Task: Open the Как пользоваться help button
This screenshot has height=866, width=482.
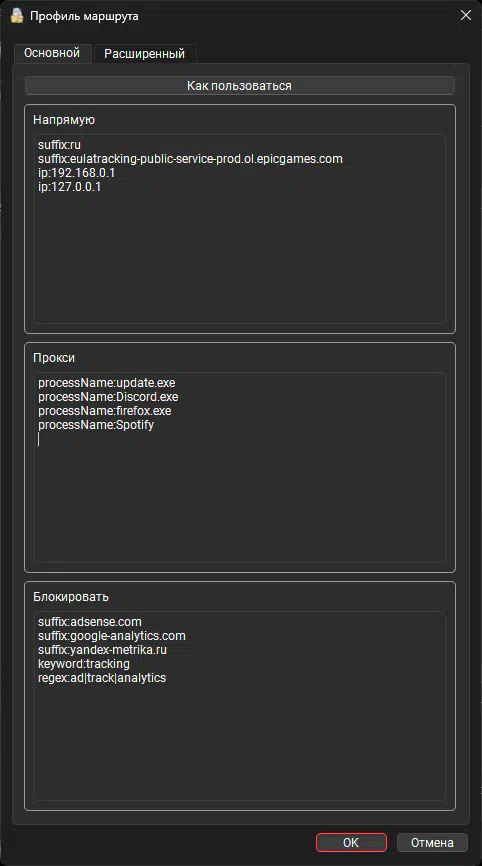Action: (240, 86)
